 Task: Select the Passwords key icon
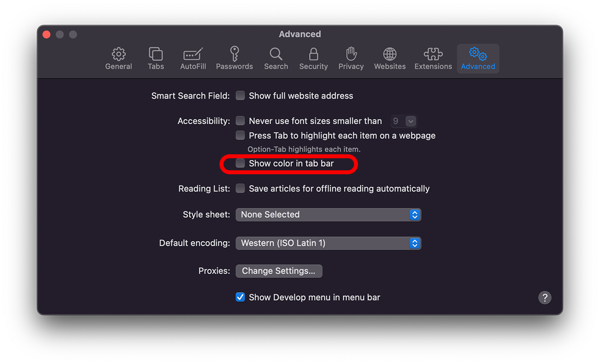[234, 58]
